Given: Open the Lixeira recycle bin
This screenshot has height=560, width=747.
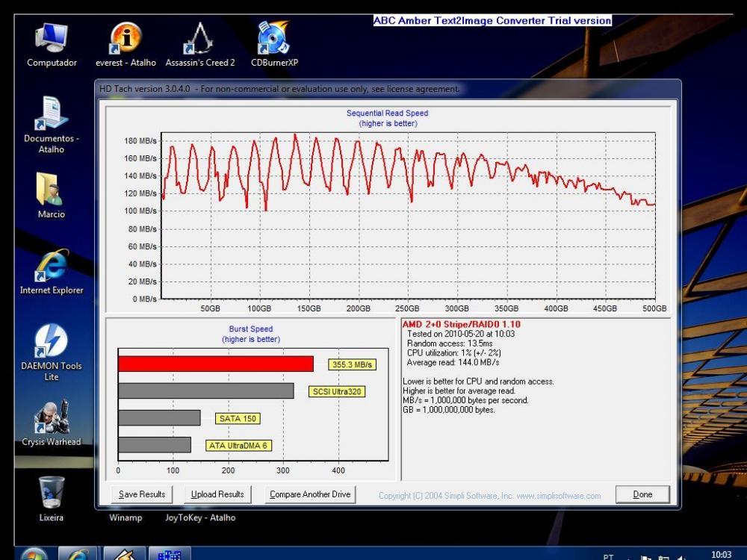Looking at the screenshot, I should pos(52,493).
